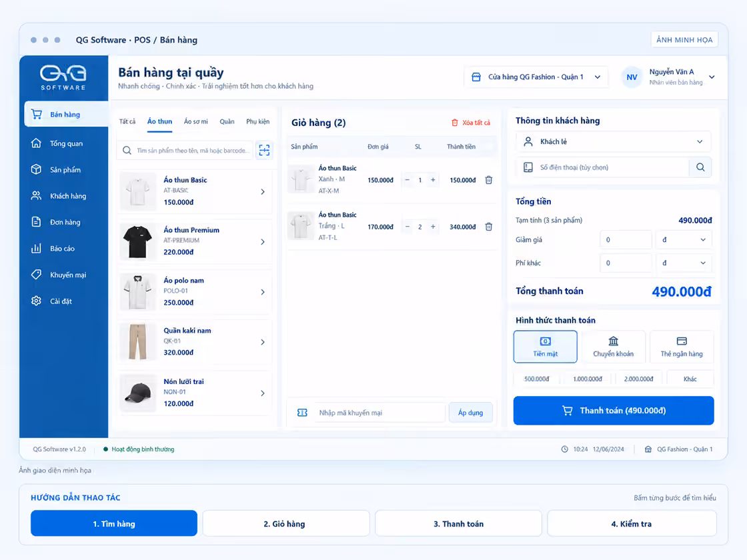This screenshot has height=560, width=747.
Task: Choose Thẻ ngân hàng payment method
Action: (x=682, y=347)
